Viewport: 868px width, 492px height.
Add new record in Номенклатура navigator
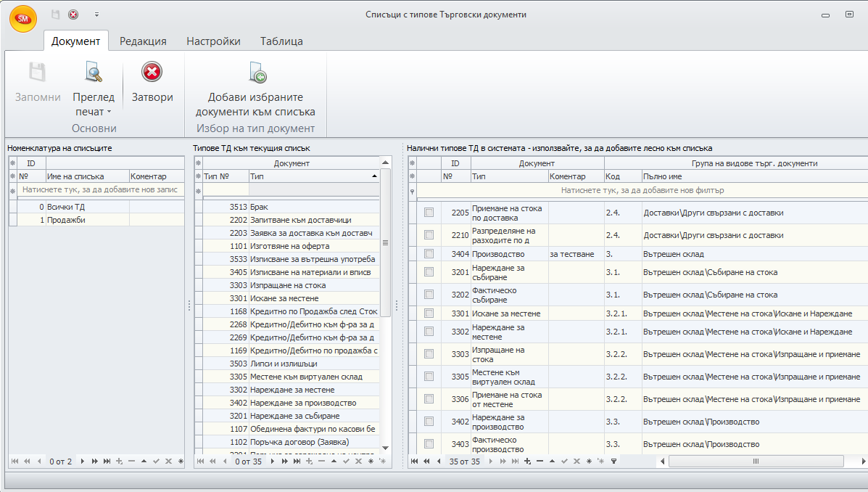[x=119, y=461]
